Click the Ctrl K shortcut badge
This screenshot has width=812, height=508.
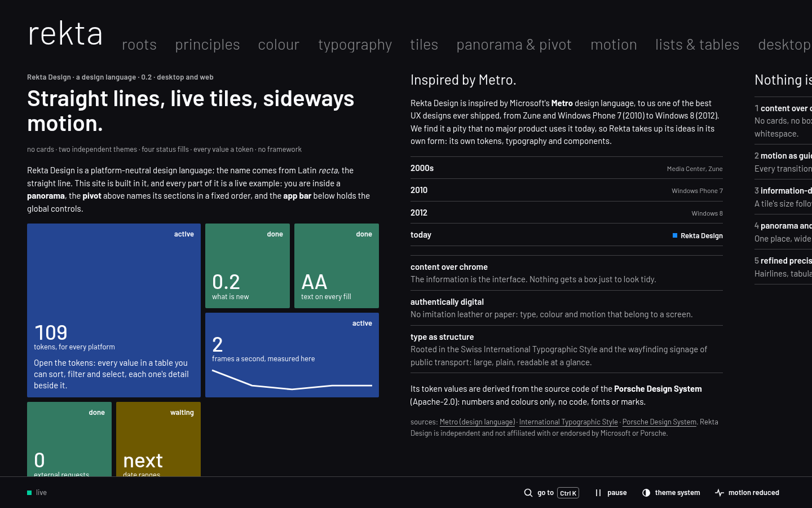[x=568, y=493]
